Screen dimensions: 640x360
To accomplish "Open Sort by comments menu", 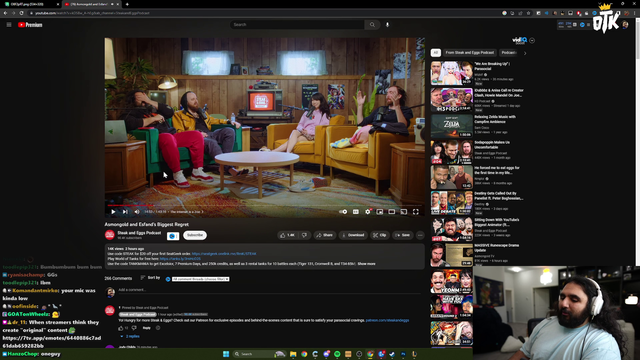I will point(150,278).
